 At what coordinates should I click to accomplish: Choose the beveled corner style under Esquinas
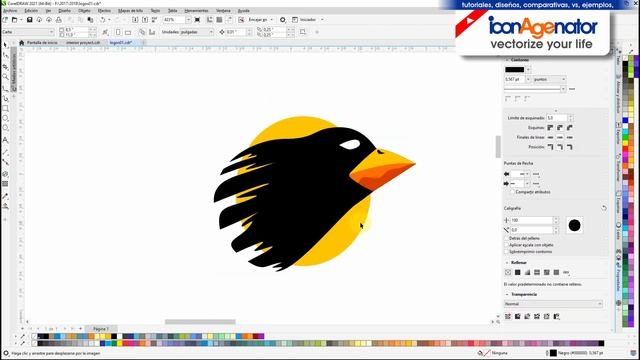(x=570, y=128)
